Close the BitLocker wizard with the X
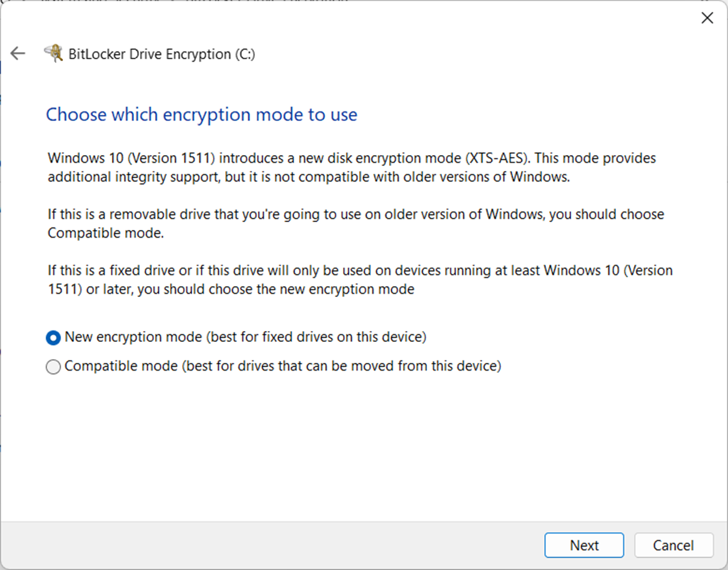Screen dimensions: 728x570 point(707,18)
